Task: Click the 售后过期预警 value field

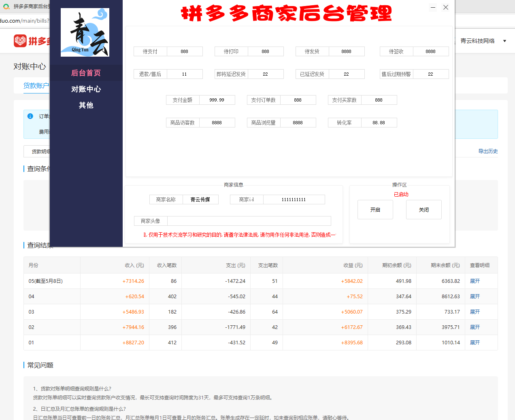Action: tap(431, 74)
